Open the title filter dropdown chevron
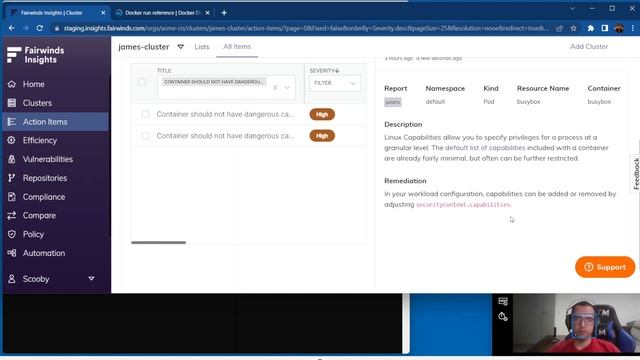Viewport: 640px width, 360px height. (287, 87)
